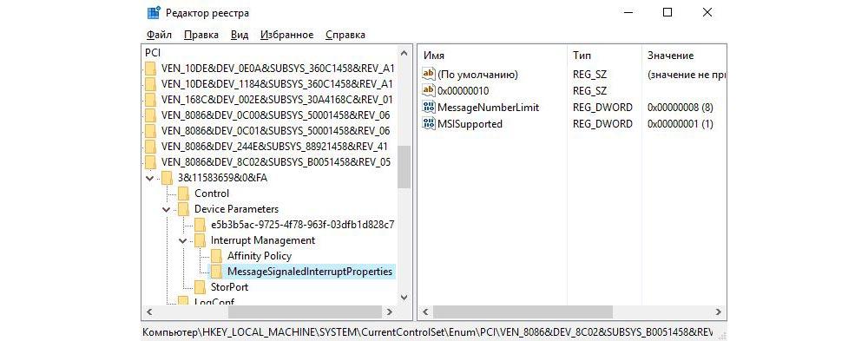Click the tree pane vertical scrollbar thumb
This screenshot has width=868, height=341.
(x=404, y=167)
